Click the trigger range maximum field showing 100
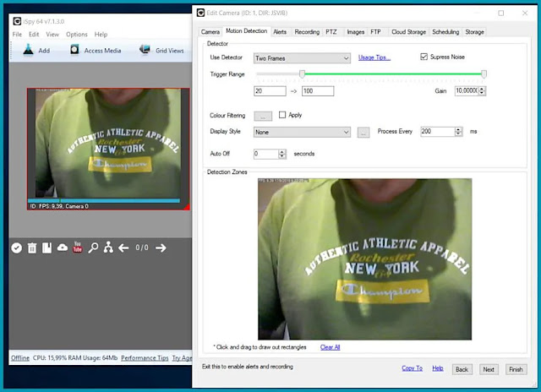 [318, 91]
